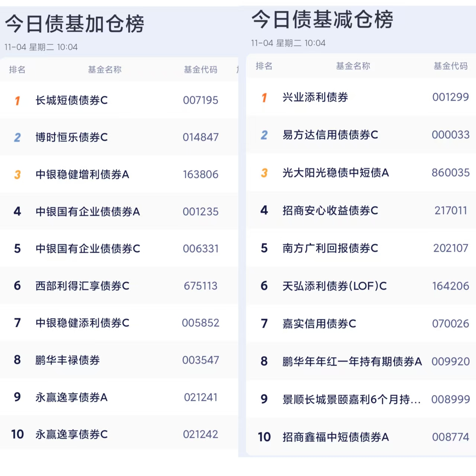Viewport: 476px width, 476px height.
Task: Click 基金名称 header in 加仓榜 table
Action: (x=105, y=70)
